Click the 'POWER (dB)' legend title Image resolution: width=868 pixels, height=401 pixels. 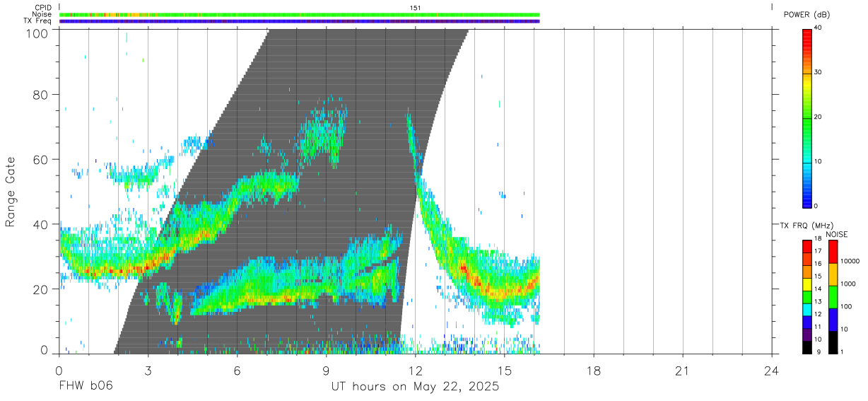point(807,15)
